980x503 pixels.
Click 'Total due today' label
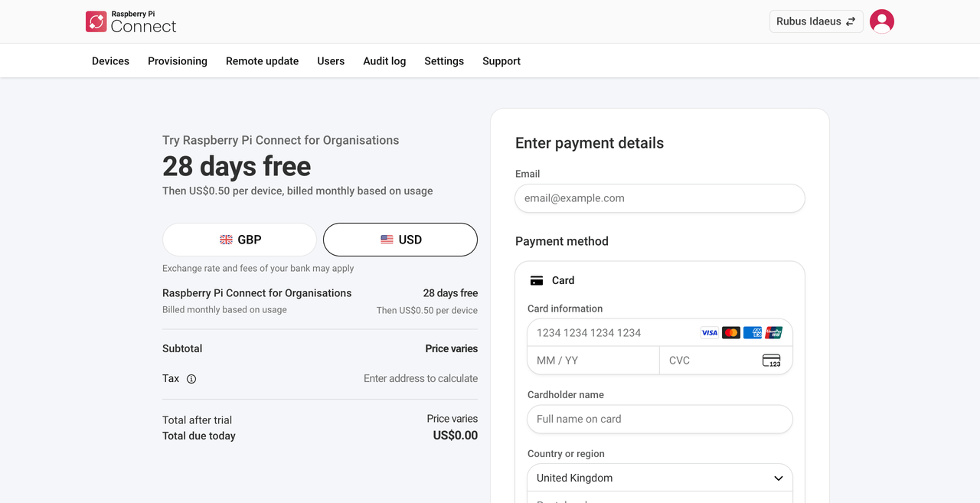[199, 436]
